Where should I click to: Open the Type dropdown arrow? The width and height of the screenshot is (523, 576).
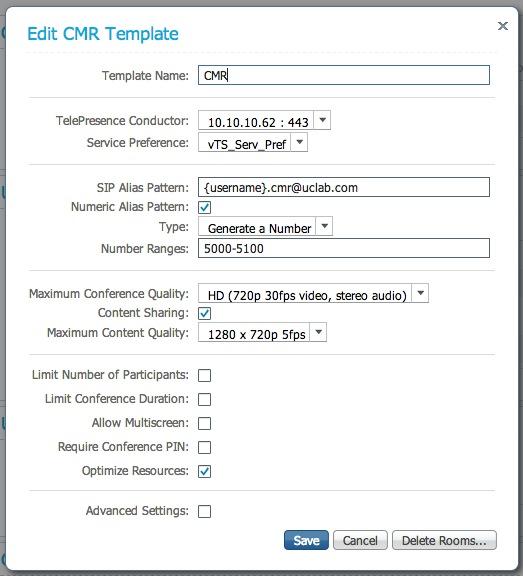tap(324, 226)
